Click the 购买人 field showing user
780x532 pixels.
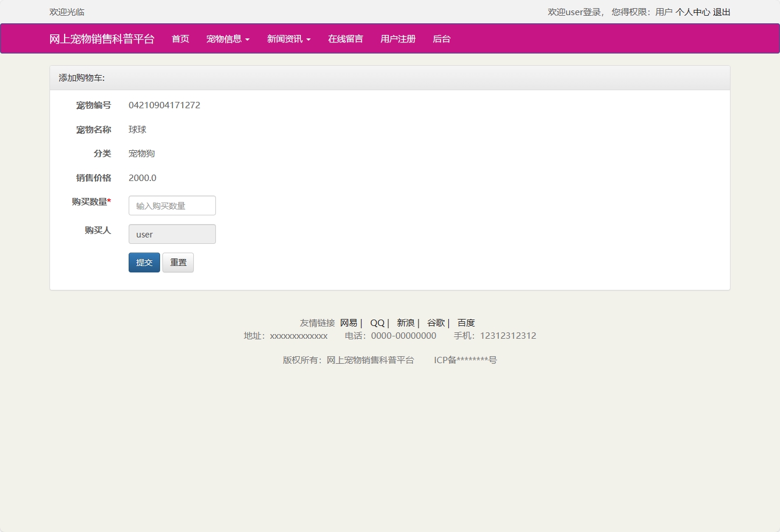point(172,234)
